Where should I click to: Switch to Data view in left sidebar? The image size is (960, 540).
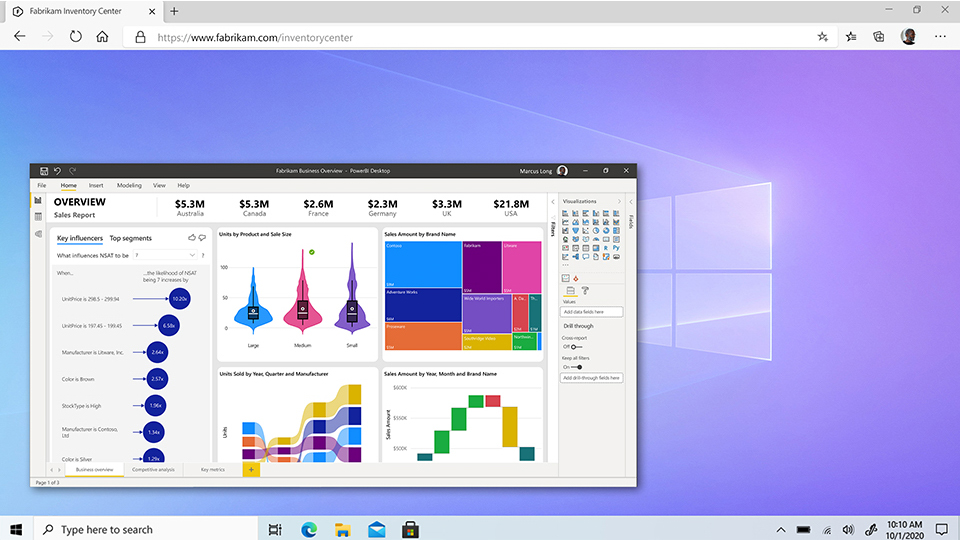[38, 217]
